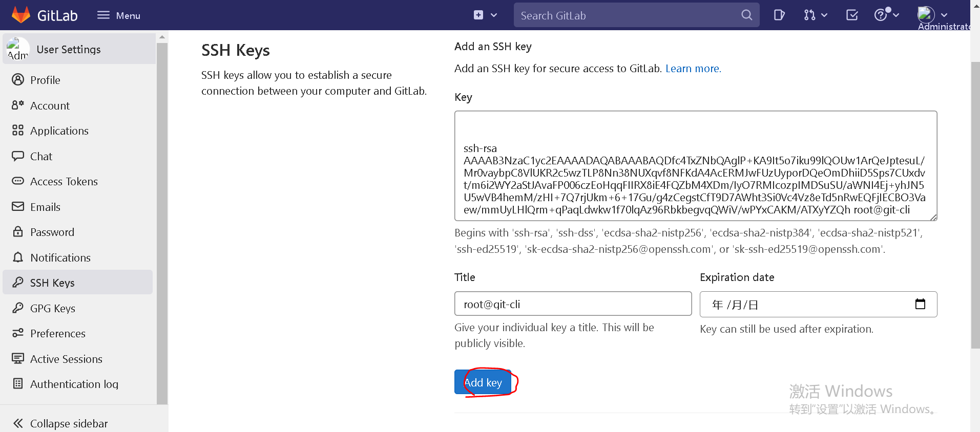Click the Account sidebar icon
Screen dimensions: 980x432
coord(18,105)
